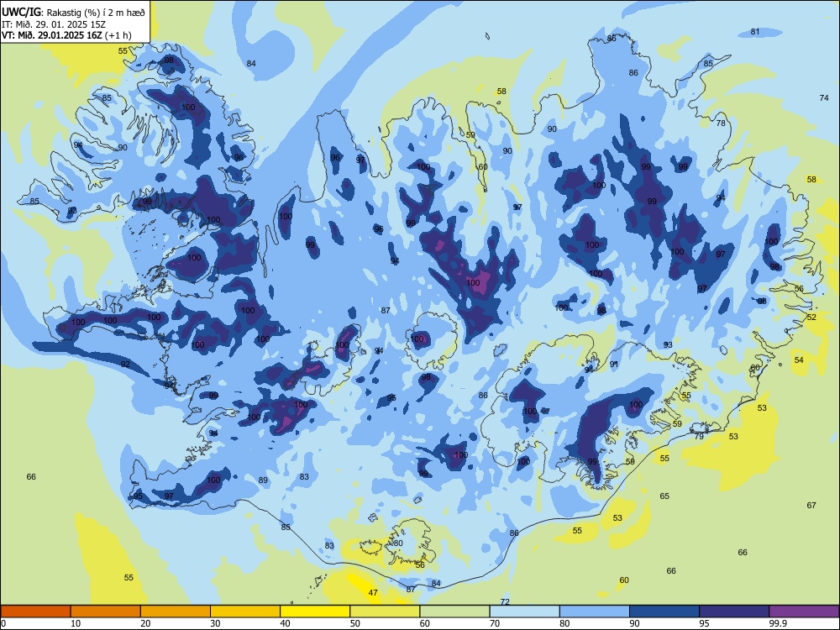
Task: Click the humidity value "74" on the map
Action: click(x=825, y=97)
